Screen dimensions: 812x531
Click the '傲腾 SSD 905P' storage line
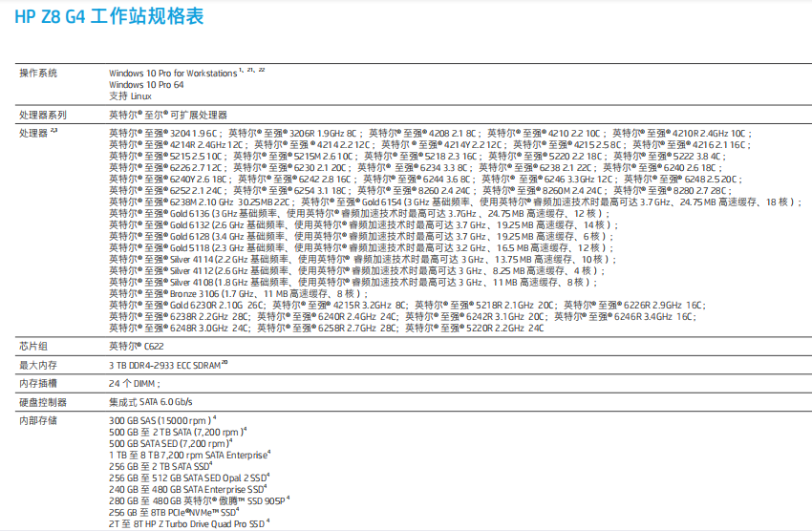200,500
